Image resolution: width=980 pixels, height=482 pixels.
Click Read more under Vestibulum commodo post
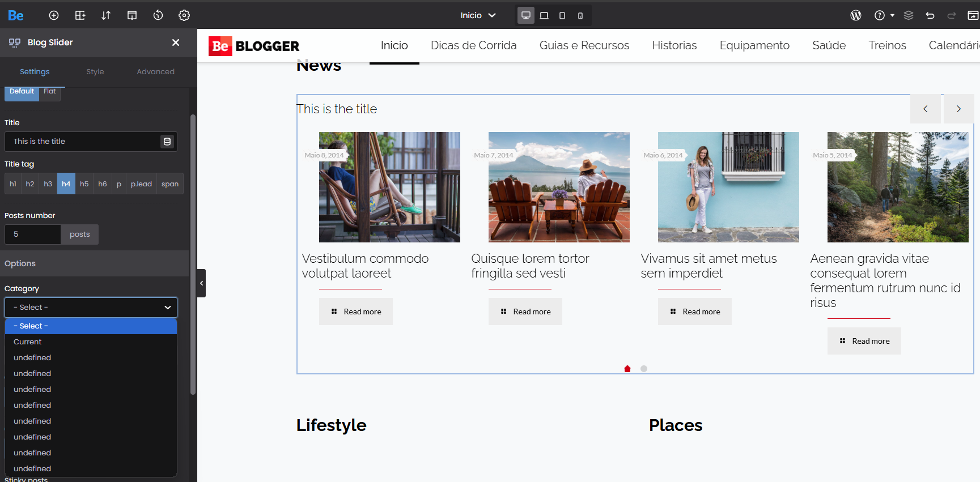[x=356, y=312]
